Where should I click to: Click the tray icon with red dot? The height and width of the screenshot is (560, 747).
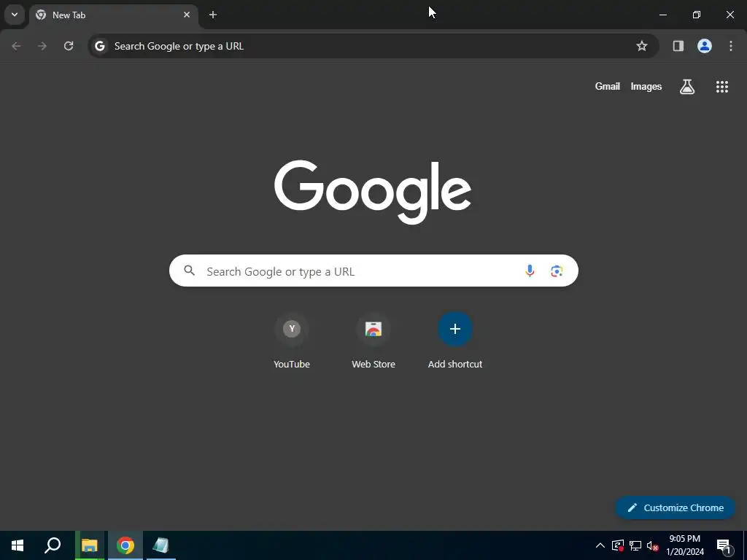click(x=617, y=545)
